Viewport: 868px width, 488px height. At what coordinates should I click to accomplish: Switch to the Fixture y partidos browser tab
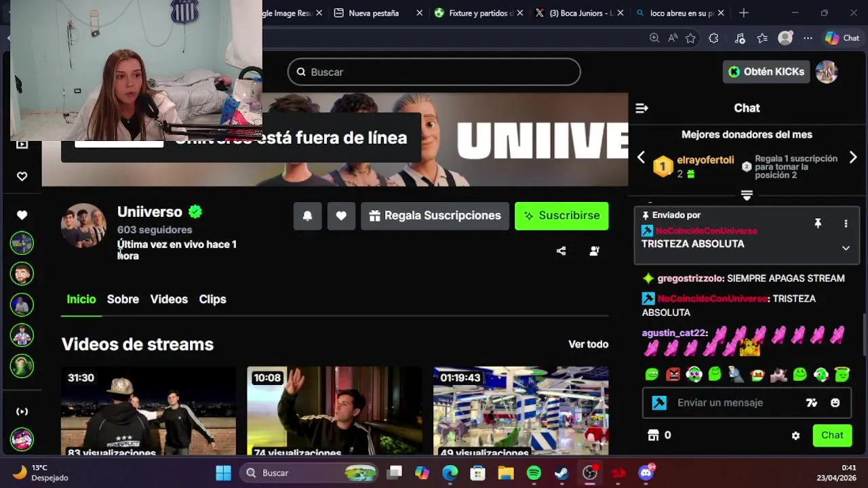[474, 13]
